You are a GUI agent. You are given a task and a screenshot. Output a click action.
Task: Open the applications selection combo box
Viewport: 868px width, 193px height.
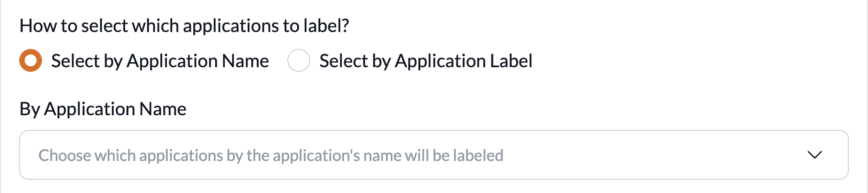click(433, 155)
